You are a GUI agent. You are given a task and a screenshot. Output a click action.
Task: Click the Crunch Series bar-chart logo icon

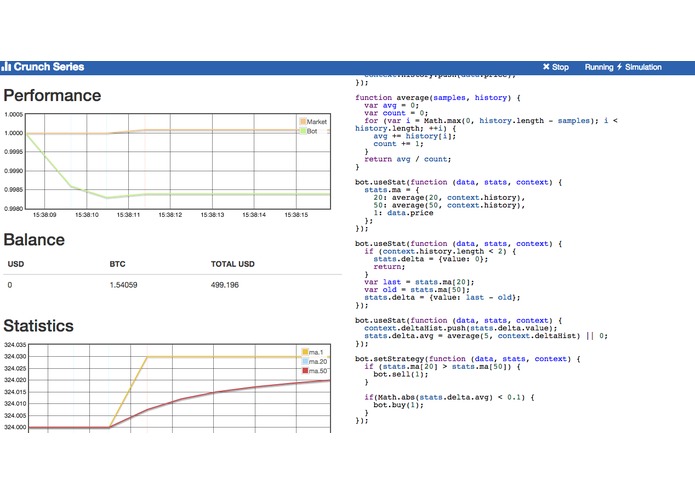(6, 66)
